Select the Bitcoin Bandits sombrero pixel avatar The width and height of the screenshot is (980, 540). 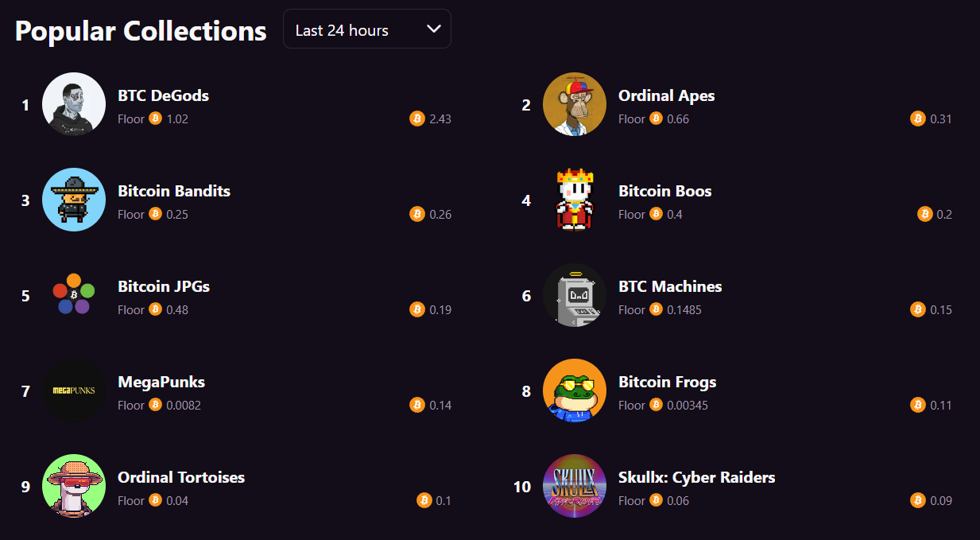coord(74,200)
